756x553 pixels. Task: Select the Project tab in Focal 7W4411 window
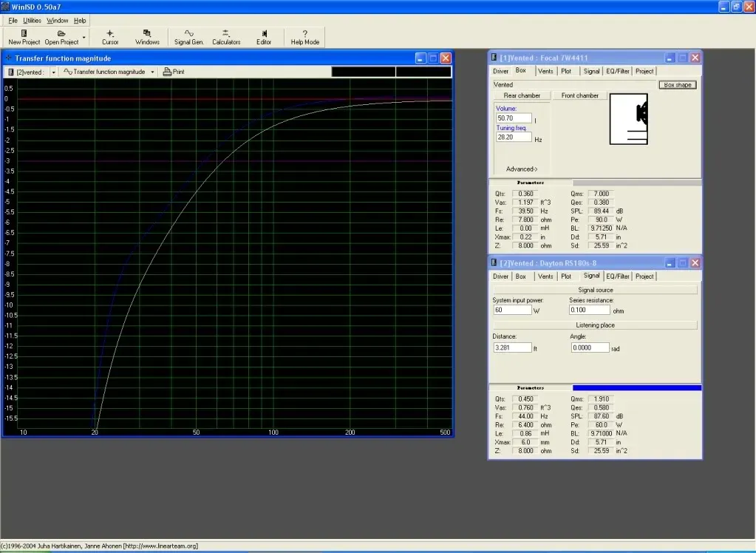(644, 71)
